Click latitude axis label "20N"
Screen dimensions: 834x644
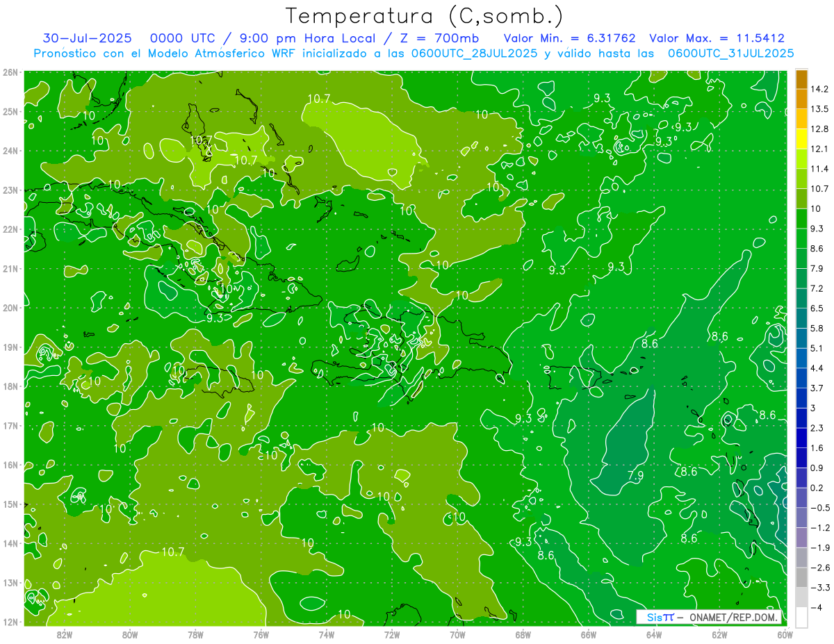point(10,308)
